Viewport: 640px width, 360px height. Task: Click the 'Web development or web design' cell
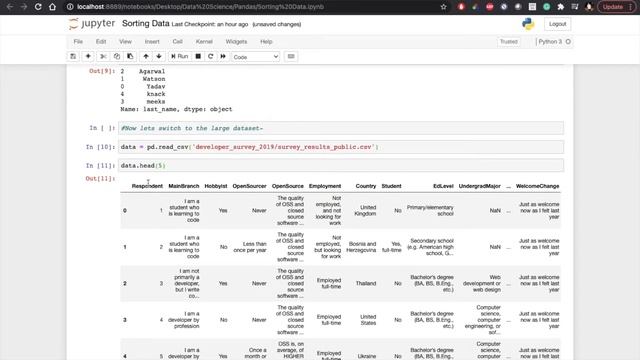[x=482, y=283]
